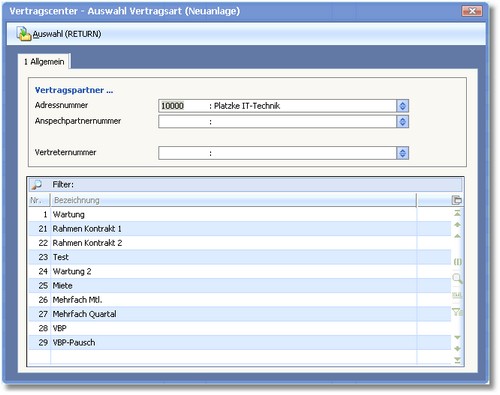Select the Mehrfach Mtl. entry
The height and width of the screenshot is (395, 500).
240,300
